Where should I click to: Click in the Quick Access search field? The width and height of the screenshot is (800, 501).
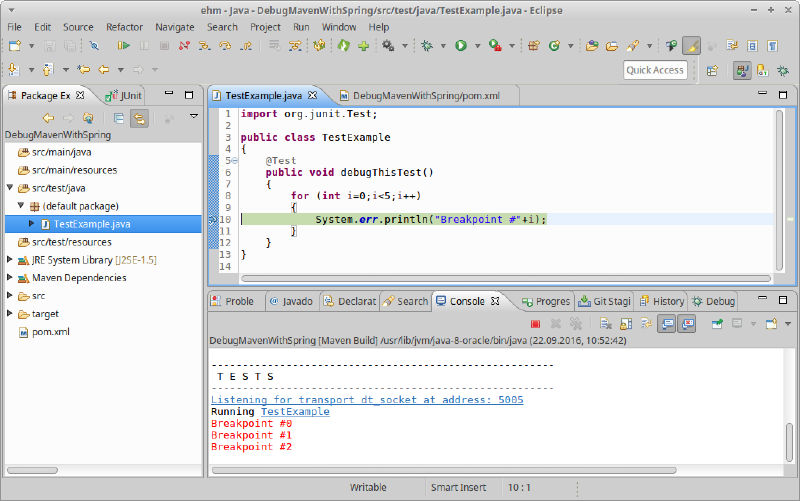pyautogui.click(x=655, y=70)
